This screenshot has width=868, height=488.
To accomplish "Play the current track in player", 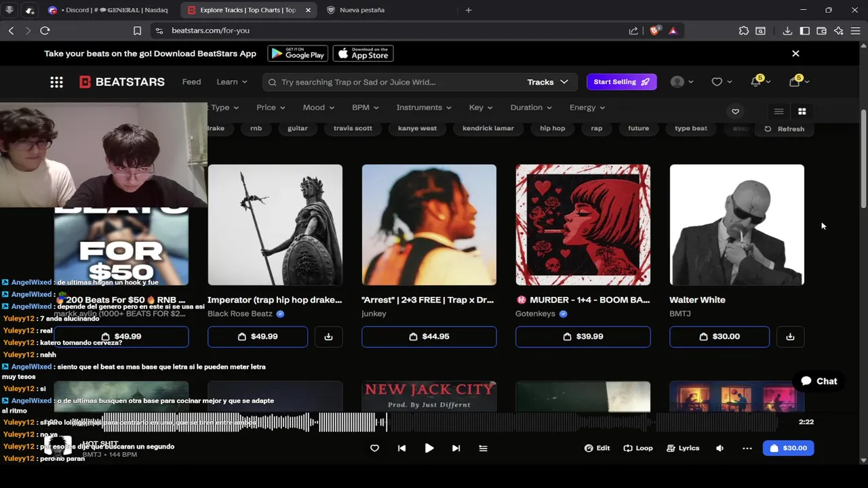I will pyautogui.click(x=429, y=448).
